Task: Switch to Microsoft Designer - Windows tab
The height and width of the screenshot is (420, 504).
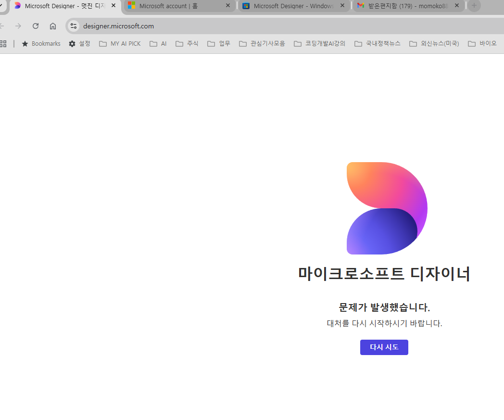Action: click(x=294, y=6)
